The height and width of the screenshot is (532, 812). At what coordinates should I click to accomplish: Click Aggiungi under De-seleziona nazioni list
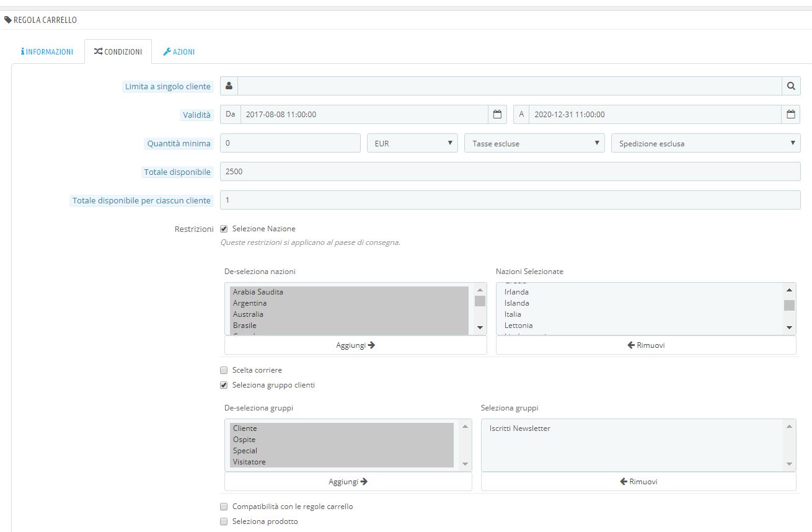point(356,345)
